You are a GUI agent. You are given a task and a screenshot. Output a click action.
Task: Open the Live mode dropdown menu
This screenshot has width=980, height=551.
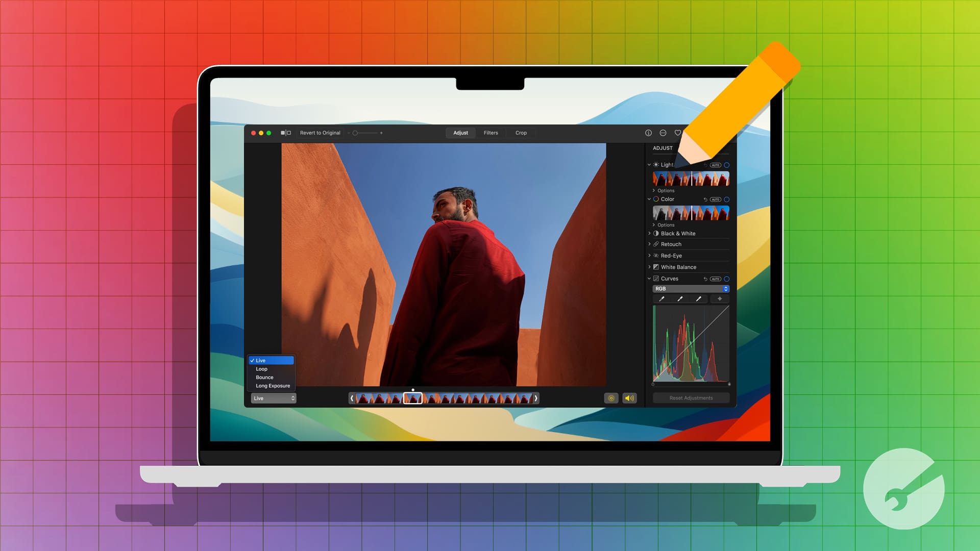273,398
